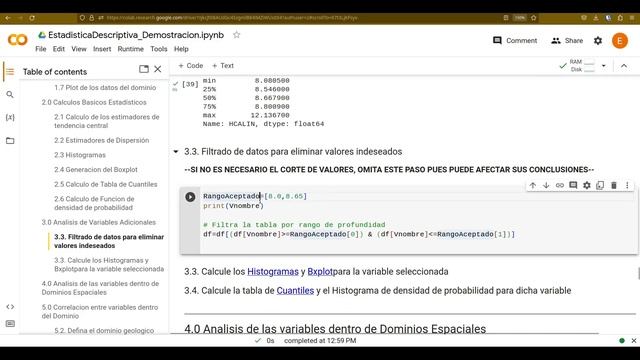Click inside the RangoAceptado code line
Viewport: 640px width, 360px height.
click(x=255, y=196)
